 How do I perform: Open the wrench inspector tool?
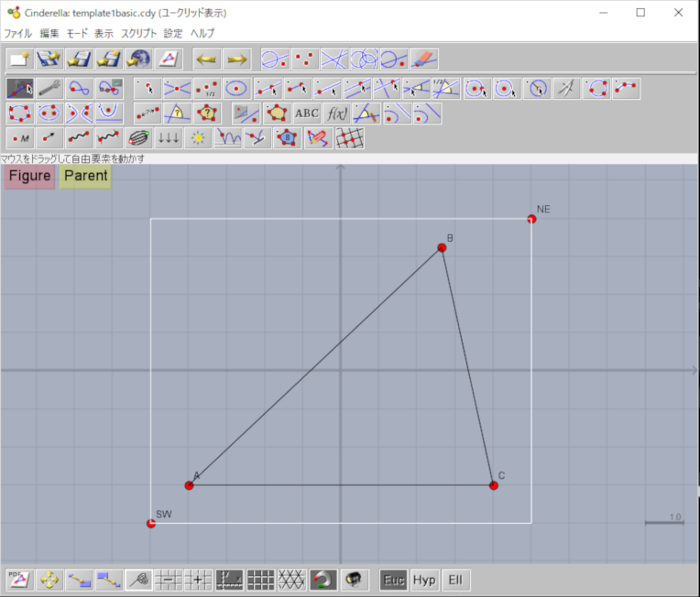(x=49, y=88)
